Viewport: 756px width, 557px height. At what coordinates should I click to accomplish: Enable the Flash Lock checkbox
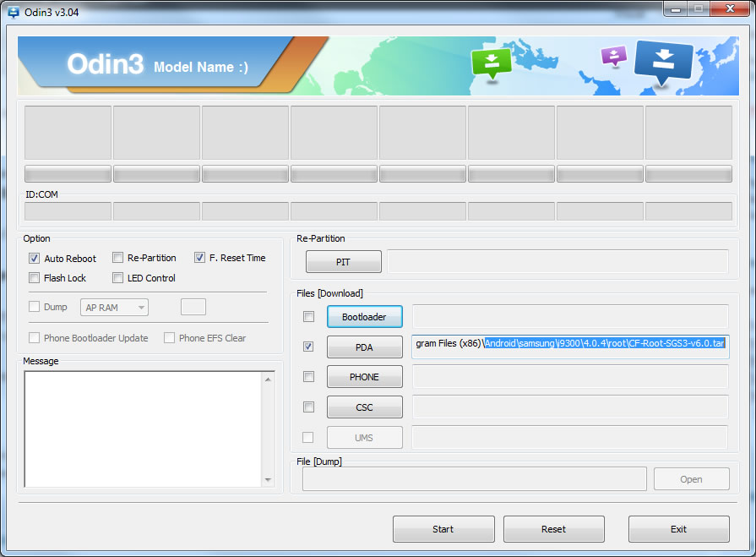(x=34, y=278)
